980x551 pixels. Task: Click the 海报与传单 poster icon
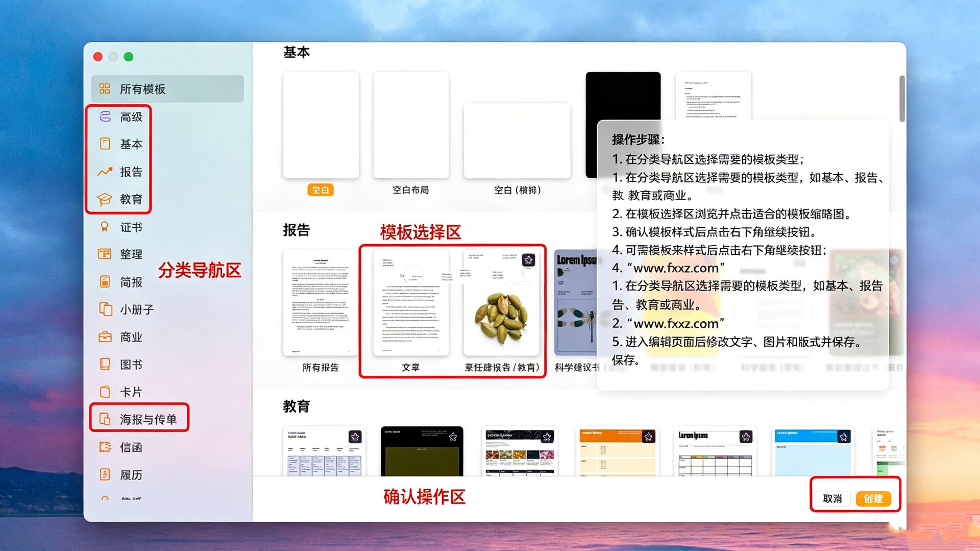105,419
